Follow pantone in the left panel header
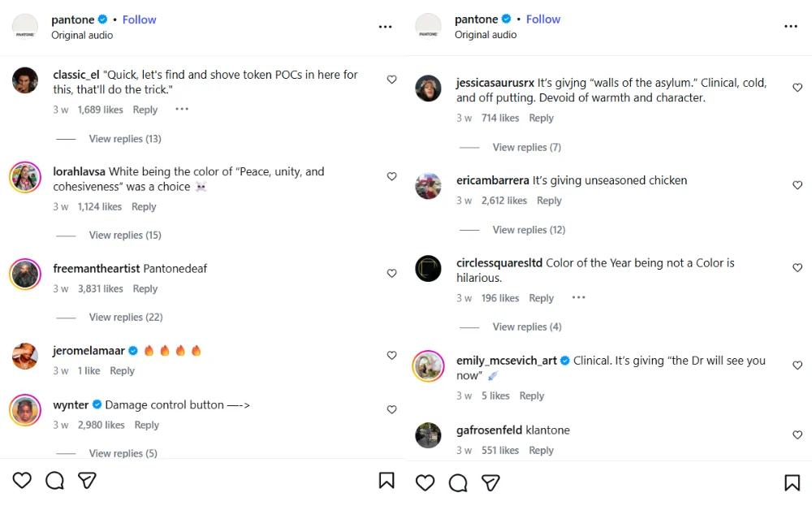Image resolution: width=812 pixels, height=506 pixels. 140,19
